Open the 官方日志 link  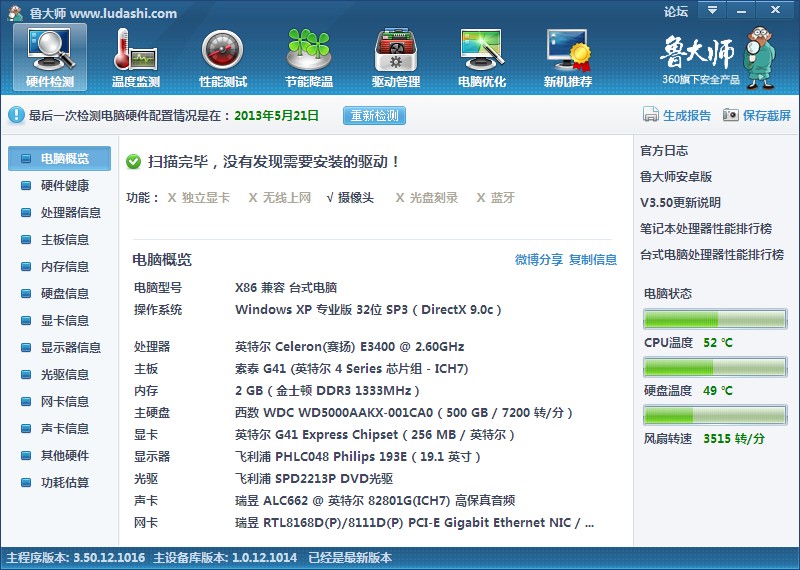pyautogui.click(x=664, y=151)
